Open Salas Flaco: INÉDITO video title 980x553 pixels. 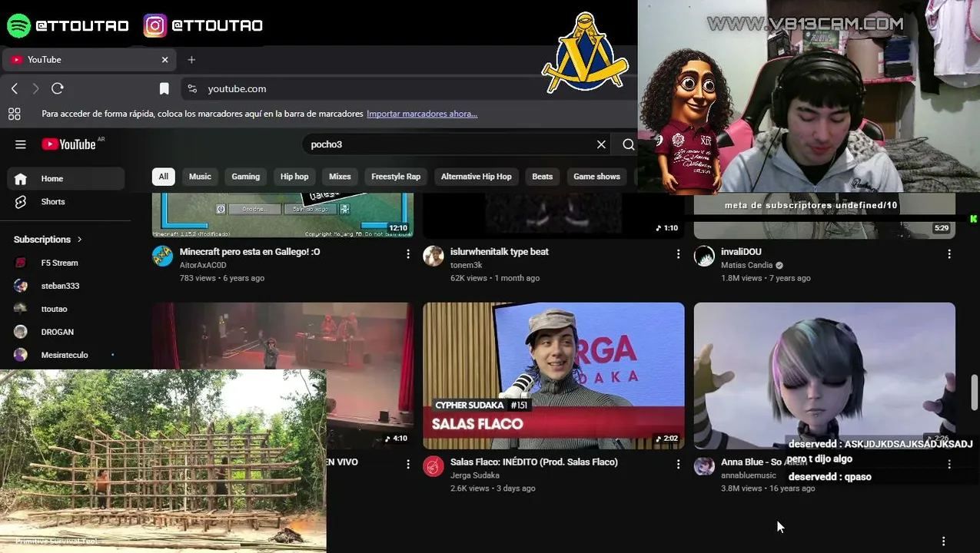point(534,462)
